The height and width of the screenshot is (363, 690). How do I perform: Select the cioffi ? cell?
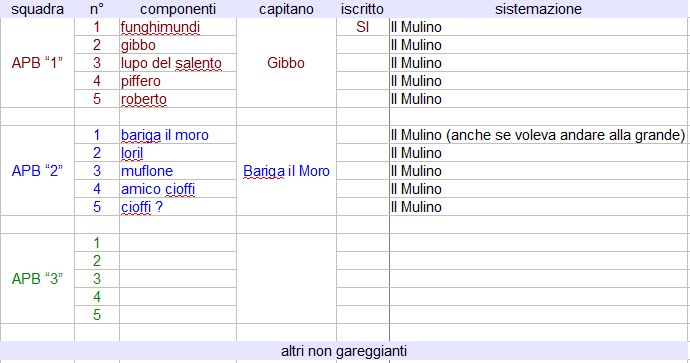(178, 207)
